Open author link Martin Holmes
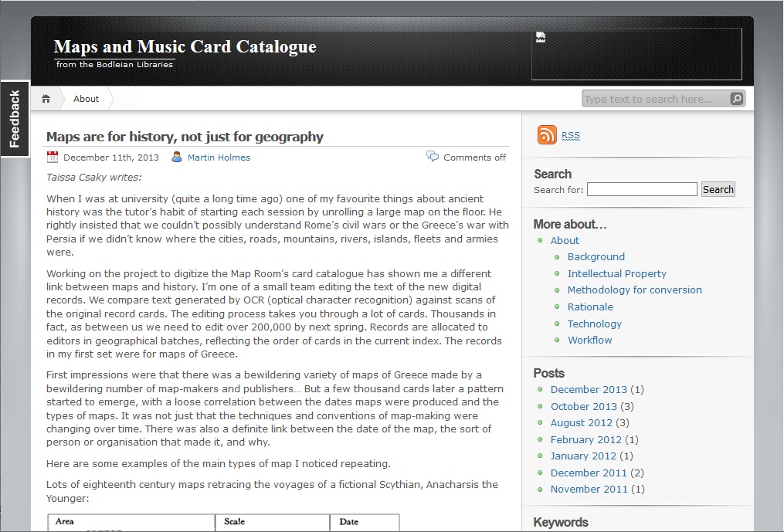The width and height of the screenshot is (784, 532). pos(219,158)
